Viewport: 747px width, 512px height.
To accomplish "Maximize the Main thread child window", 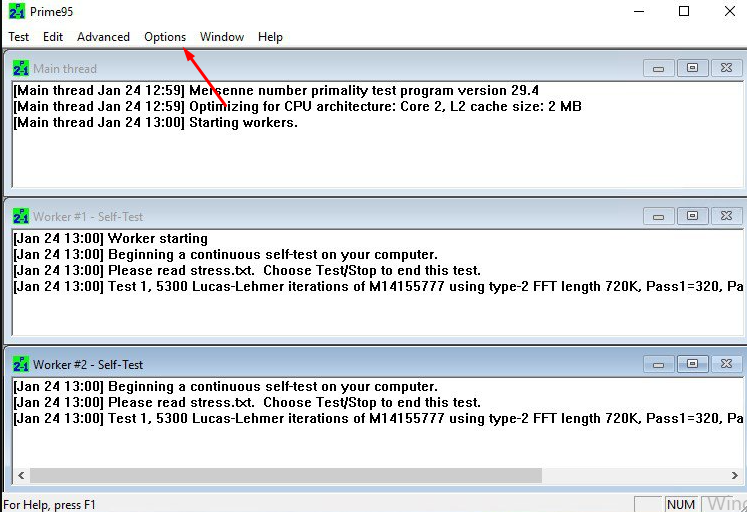I will [x=692, y=69].
